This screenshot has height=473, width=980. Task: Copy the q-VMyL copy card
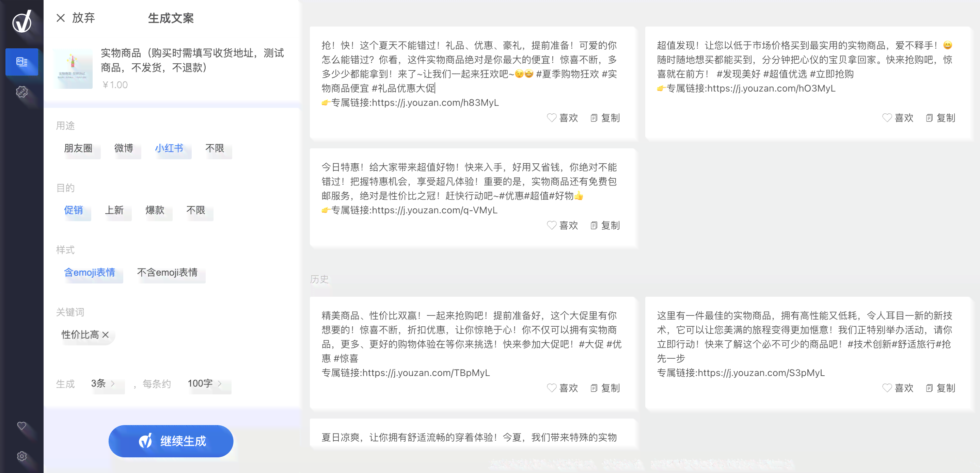pos(605,226)
